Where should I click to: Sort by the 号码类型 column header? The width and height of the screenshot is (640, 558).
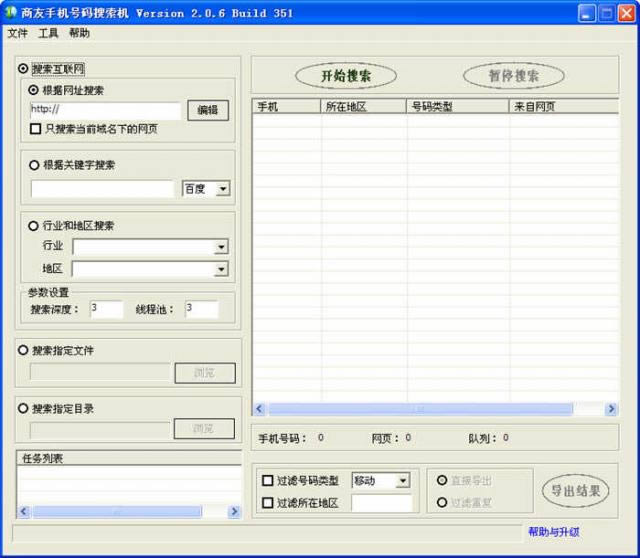click(458, 107)
